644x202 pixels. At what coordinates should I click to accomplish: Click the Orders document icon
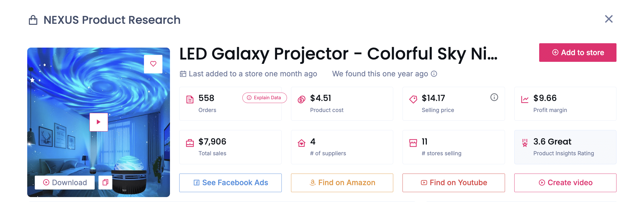[190, 99]
